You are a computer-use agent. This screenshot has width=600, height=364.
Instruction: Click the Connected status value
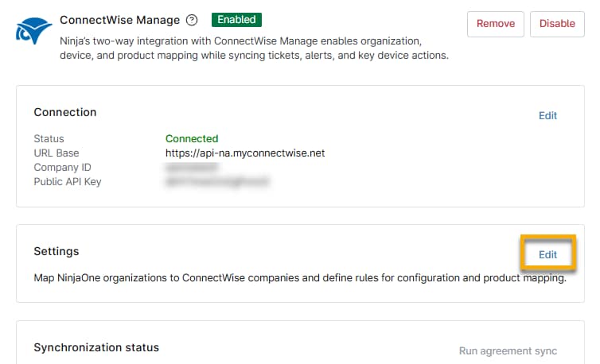coord(192,138)
